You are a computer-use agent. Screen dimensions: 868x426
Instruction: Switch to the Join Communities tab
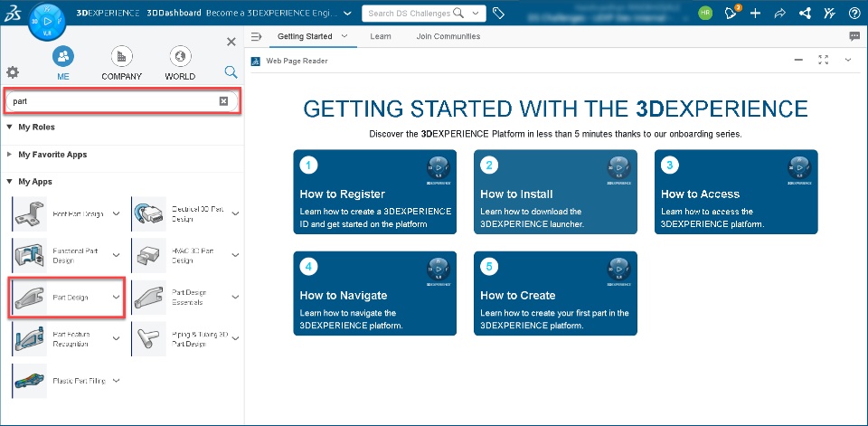[448, 36]
